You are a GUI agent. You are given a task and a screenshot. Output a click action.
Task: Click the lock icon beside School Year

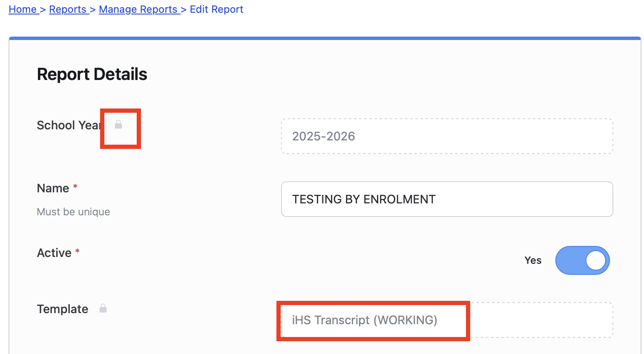118,124
